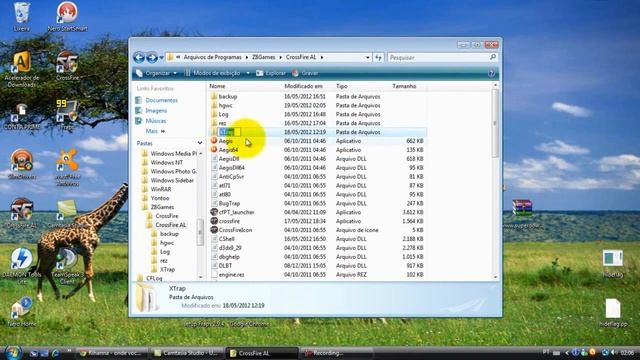
Task: Click the file list vertical scrollbar
Action: [x=495, y=122]
